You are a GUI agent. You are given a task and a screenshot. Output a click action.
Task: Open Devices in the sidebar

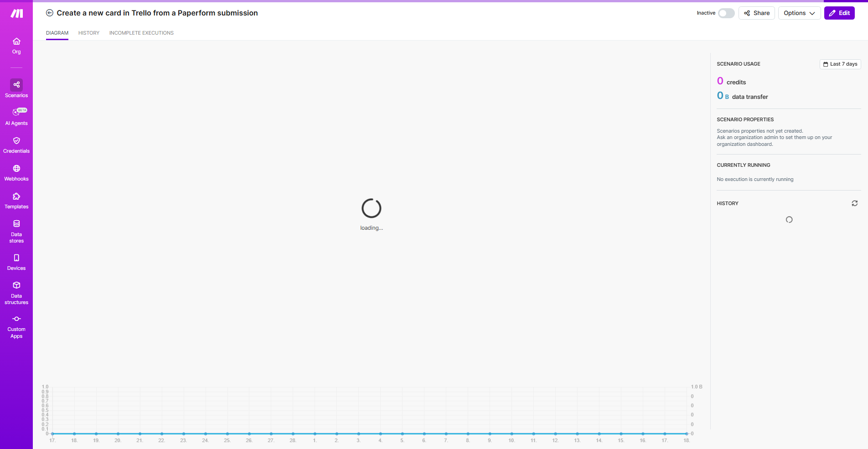16,262
